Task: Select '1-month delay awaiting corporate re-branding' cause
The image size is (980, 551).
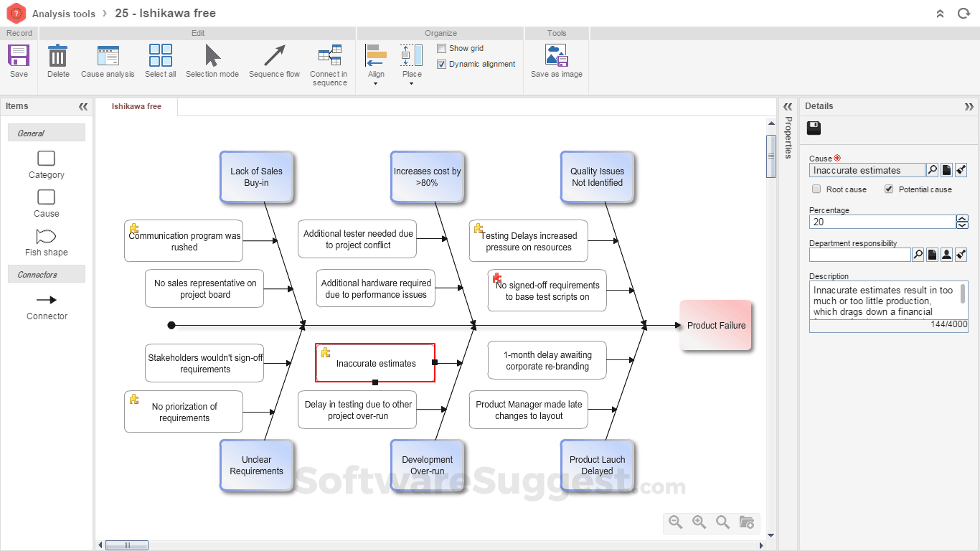Action: (547, 360)
